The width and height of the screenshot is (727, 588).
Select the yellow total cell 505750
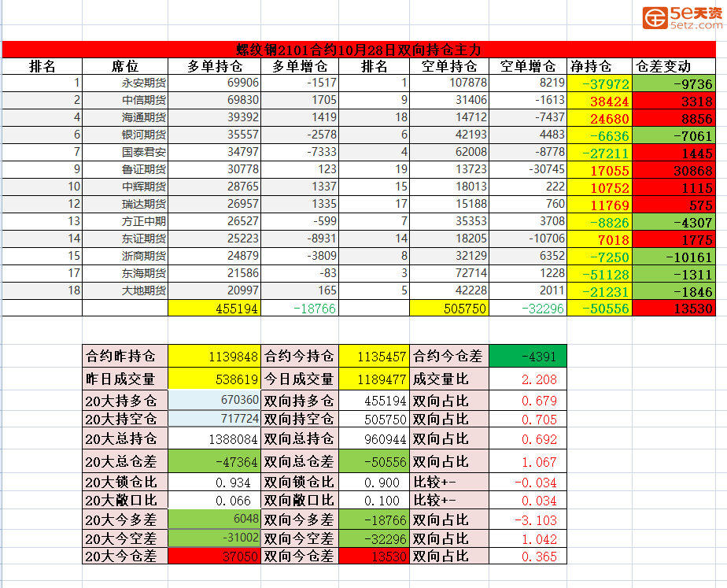(x=449, y=308)
